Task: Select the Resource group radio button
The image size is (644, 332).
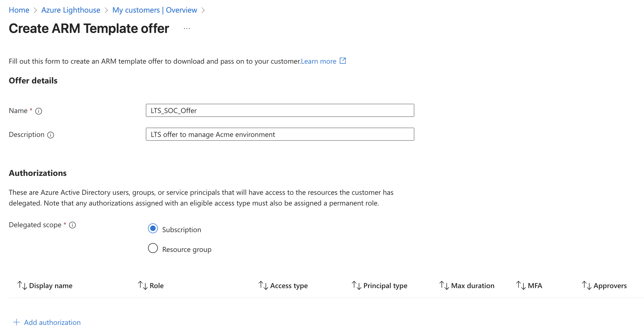Action: click(x=153, y=248)
